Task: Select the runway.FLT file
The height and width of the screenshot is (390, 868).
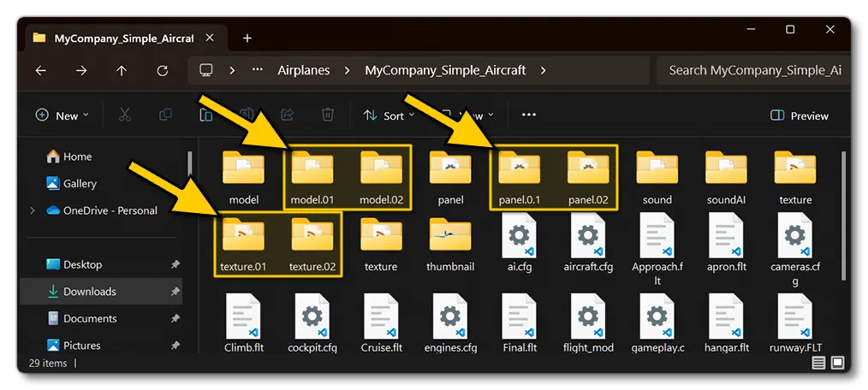Action: 795,323
